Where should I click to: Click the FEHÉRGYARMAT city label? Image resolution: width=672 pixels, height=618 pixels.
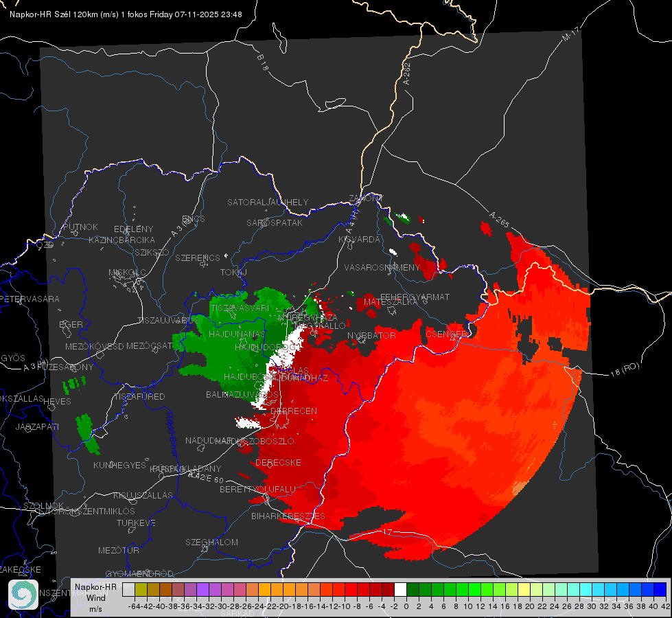click(x=415, y=297)
